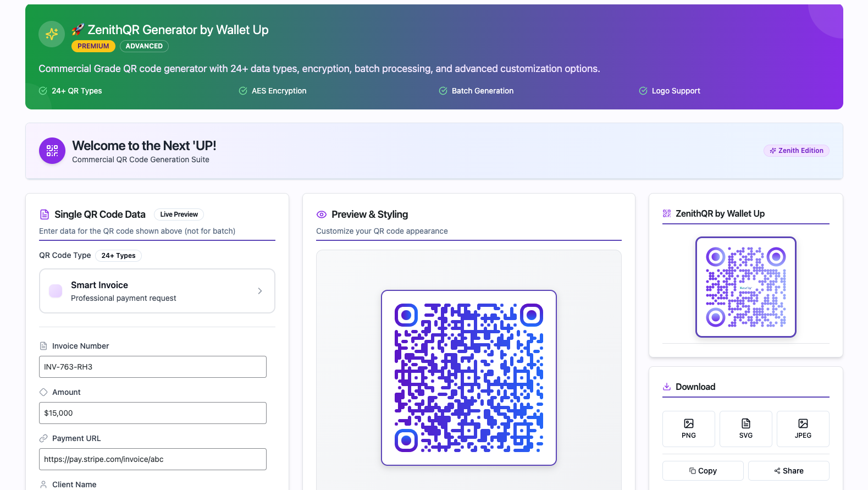
Task: Click the 'Download' panel heading
Action: tap(695, 387)
